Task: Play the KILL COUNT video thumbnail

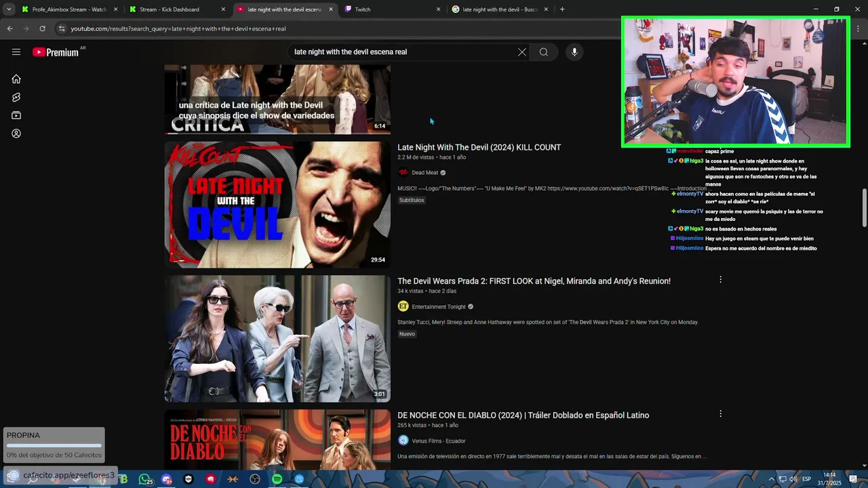Action: tap(277, 205)
